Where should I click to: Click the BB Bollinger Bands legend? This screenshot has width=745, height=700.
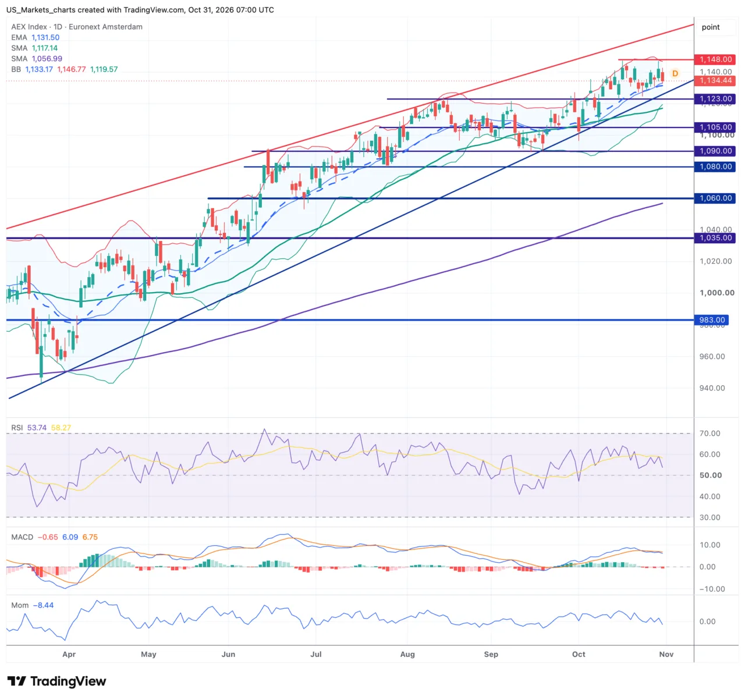coord(65,69)
